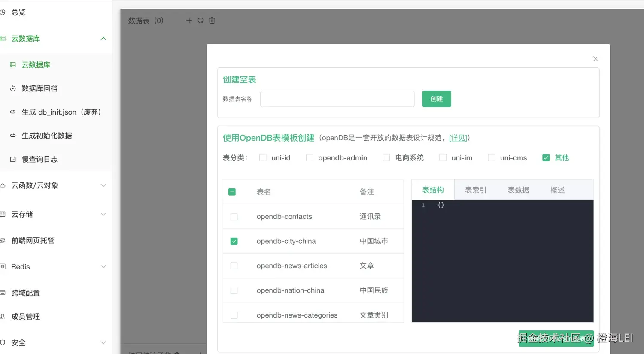Switch to the 概述 tab
This screenshot has height=354, width=644.
pos(557,190)
